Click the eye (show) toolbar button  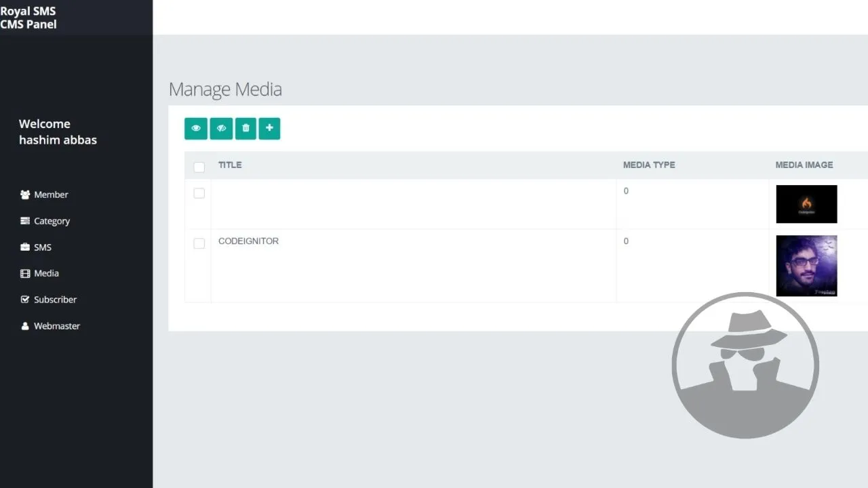[x=196, y=128]
